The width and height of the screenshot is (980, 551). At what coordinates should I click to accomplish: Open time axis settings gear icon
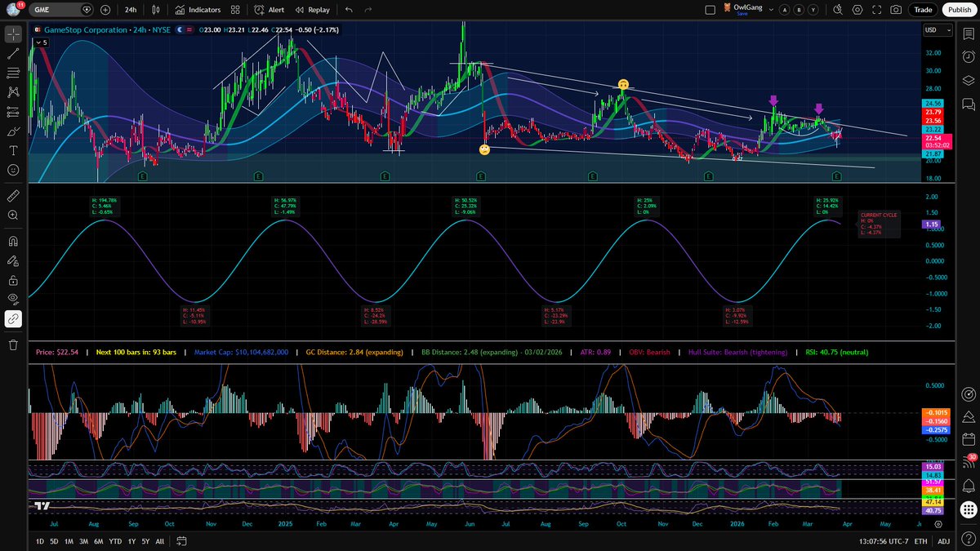[x=937, y=524]
